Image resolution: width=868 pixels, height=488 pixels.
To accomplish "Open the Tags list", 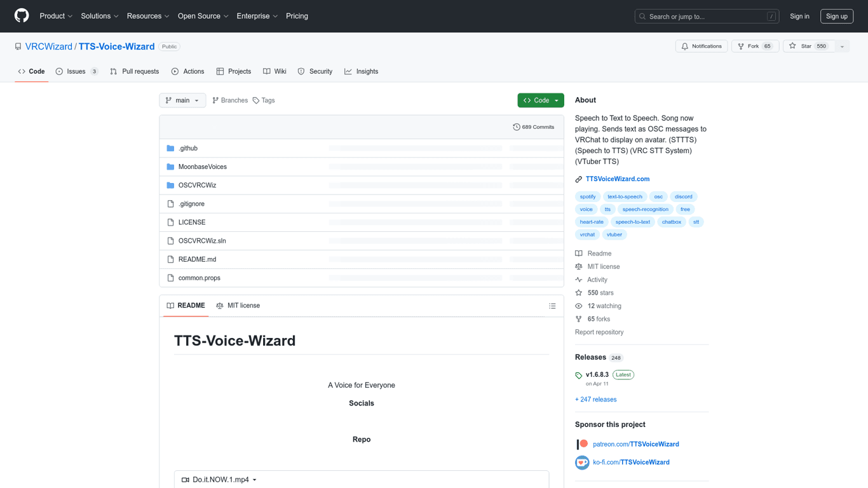I will click(x=264, y=100).
